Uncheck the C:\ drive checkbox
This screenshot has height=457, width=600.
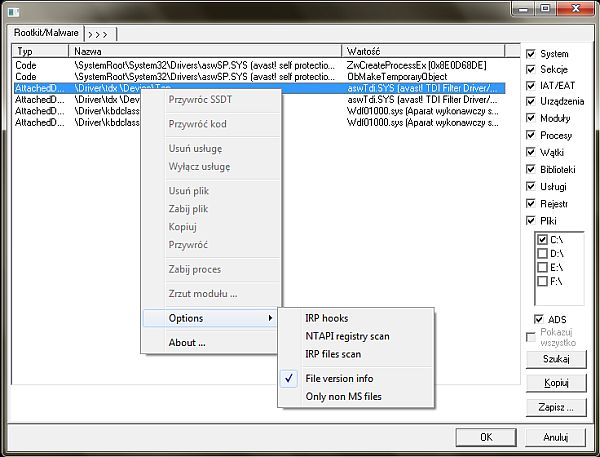click(542, 240)
